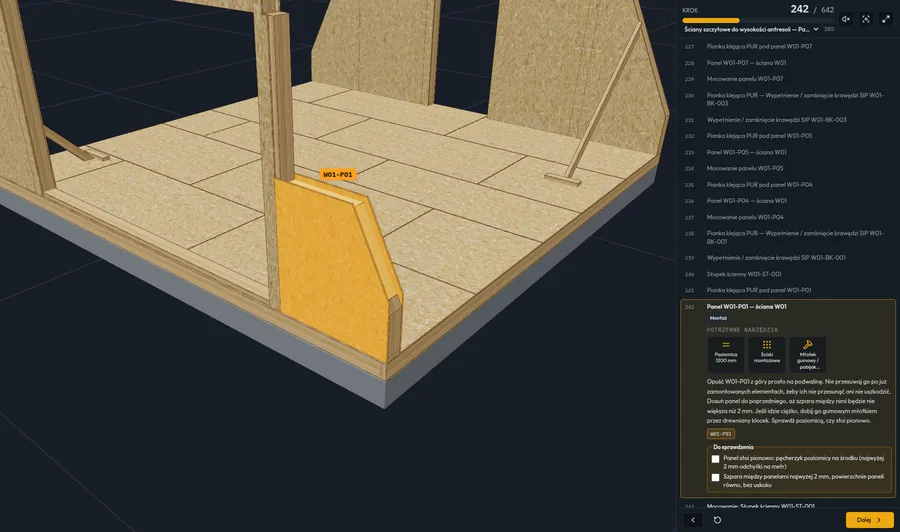
Task: Select the Poziomica 1200 mm tool card
Action: pos(726,355)
